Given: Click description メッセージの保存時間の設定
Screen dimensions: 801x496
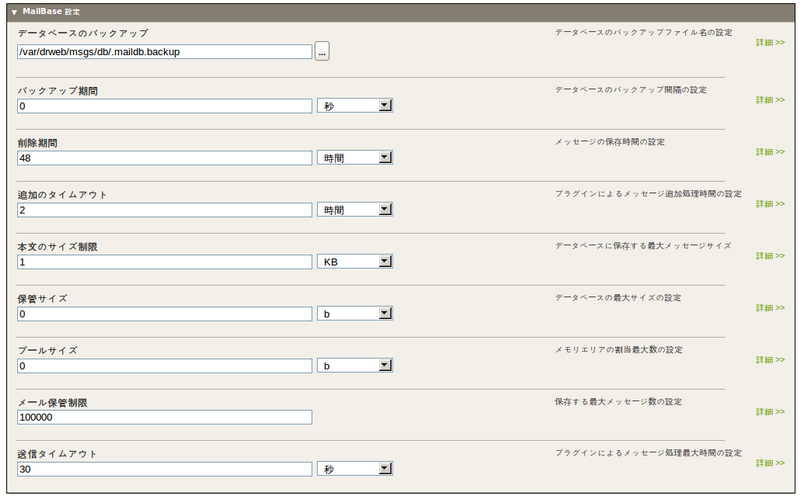Looking at the screenshot, I should [x=610, y=142].
